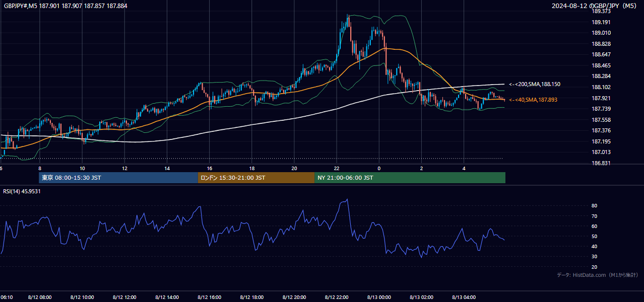Click the RSI scale value 80
The height and width of the screenshot is (302, 644).
point(595,206)
